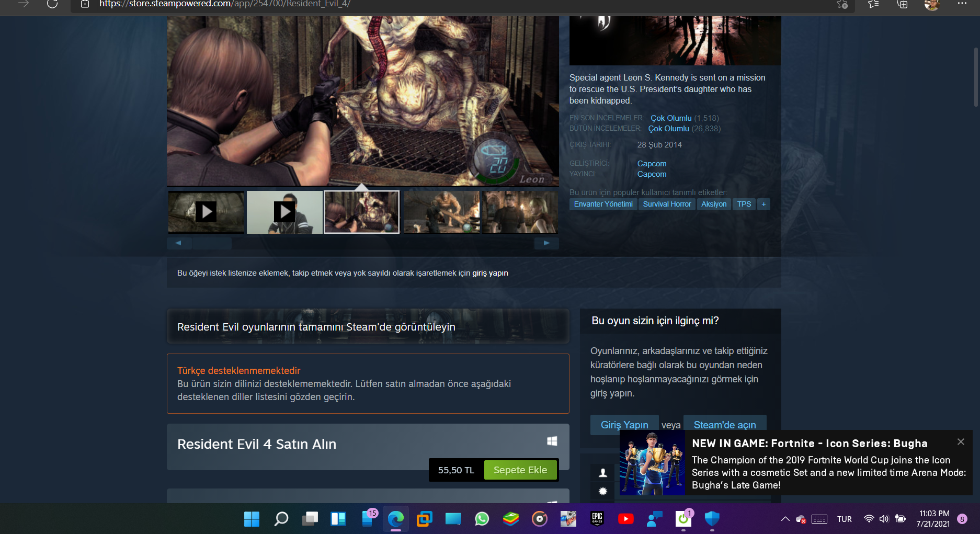Open the volume speaker tray icon
This screenshot has width=980, height=534.
(x=884, y=519)
